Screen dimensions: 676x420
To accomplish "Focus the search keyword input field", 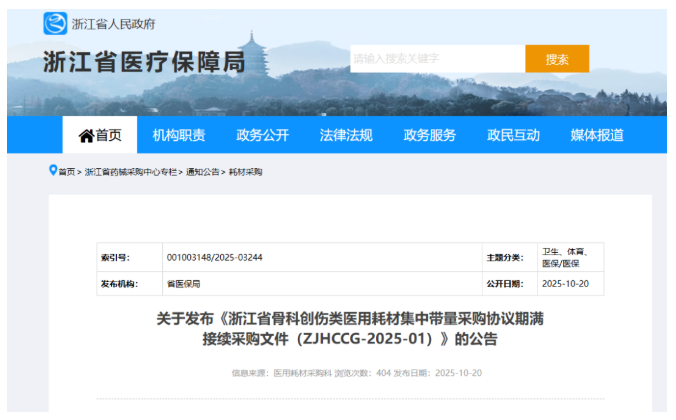I will coord(437,59).
